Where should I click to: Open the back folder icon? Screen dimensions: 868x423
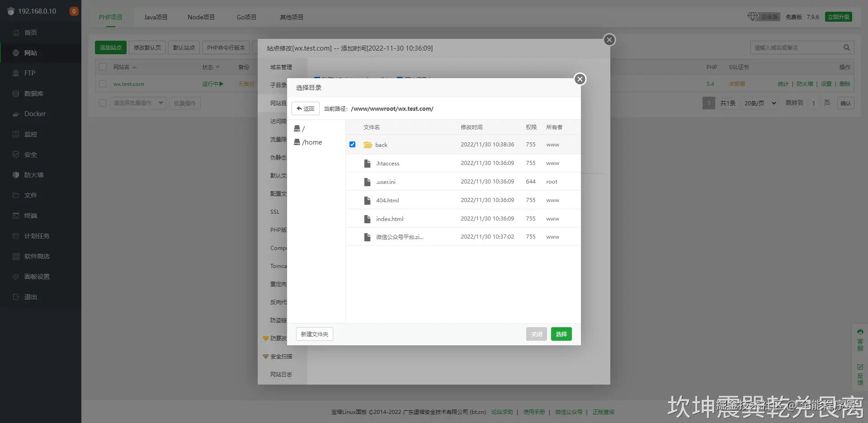[368, 145]
